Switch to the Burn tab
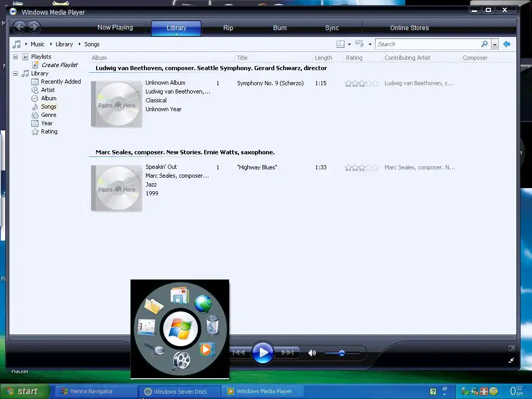 click(280, 28)
